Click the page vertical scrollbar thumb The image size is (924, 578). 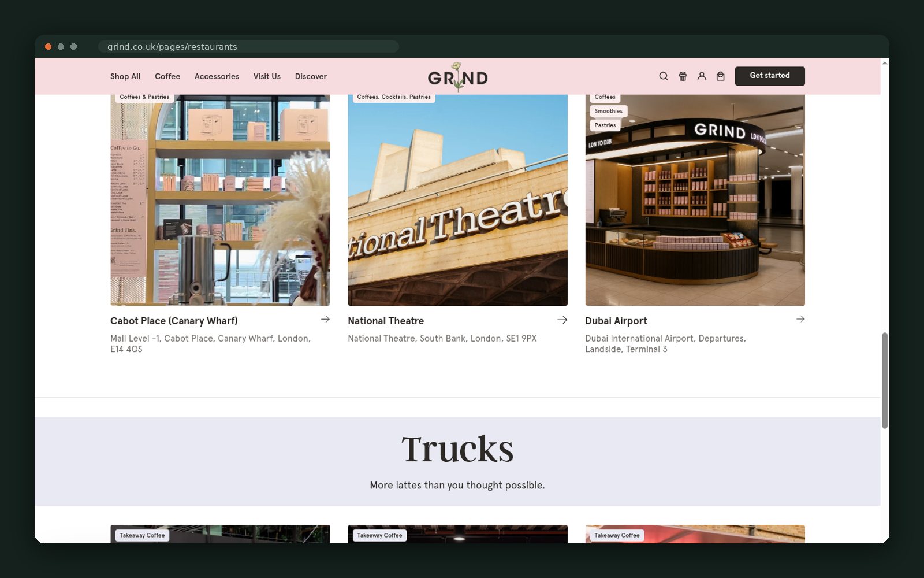tap(885, 380)
